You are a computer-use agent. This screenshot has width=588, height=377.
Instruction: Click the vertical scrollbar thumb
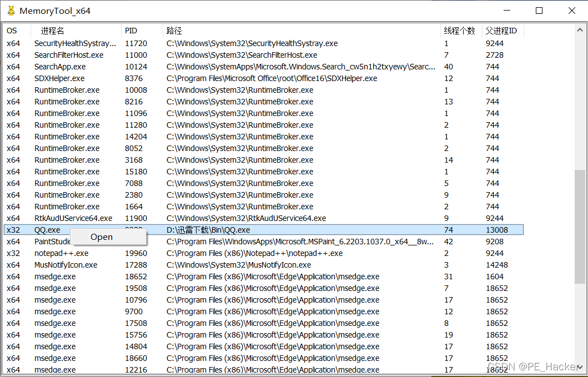click(x=580, y=227)
